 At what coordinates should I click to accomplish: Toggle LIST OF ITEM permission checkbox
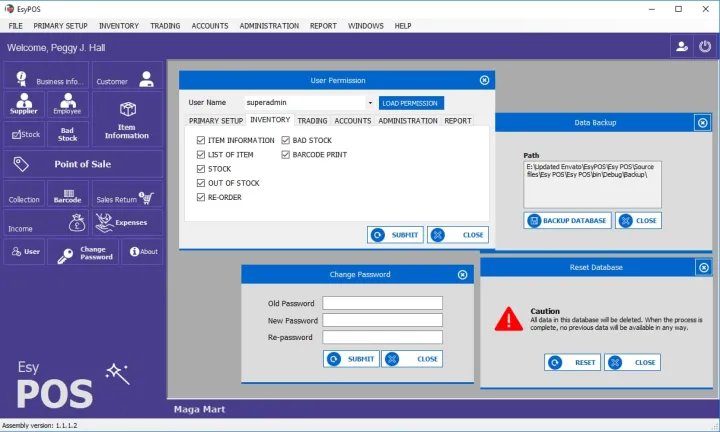click(201, 155)
